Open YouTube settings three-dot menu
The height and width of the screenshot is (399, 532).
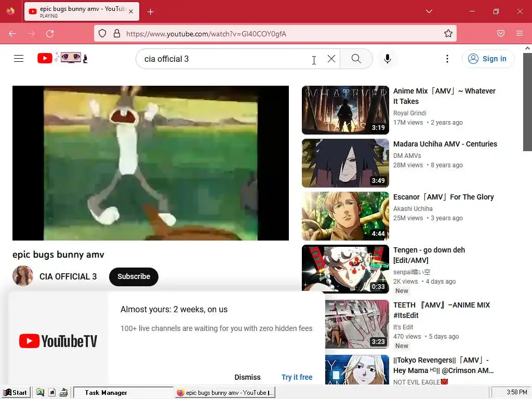pos(447,59)
